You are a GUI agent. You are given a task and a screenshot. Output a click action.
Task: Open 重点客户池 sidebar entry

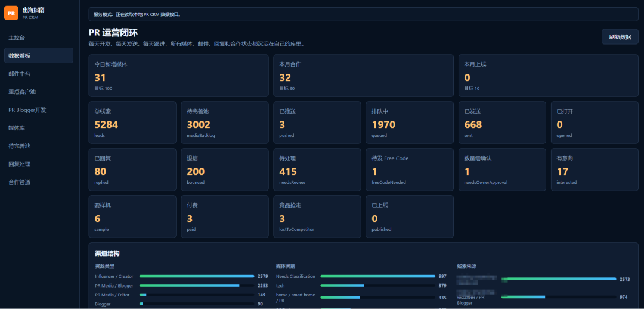click(x=39, y=92)
